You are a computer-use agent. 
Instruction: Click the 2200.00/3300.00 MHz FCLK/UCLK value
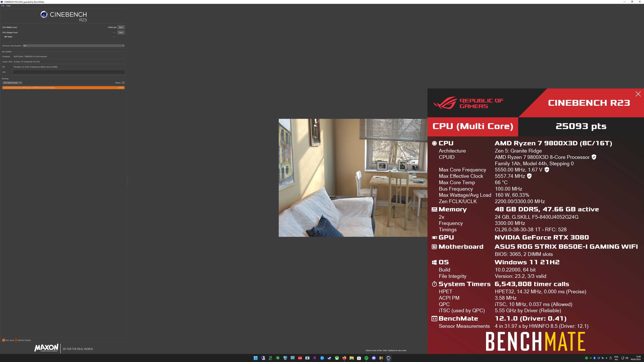(520, 201)
